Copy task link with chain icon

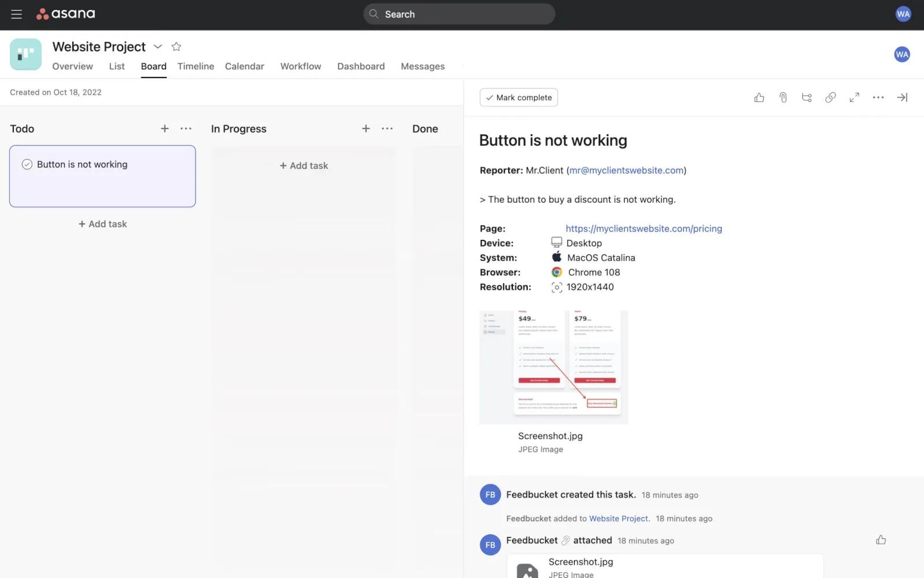(x=830, y=98)
